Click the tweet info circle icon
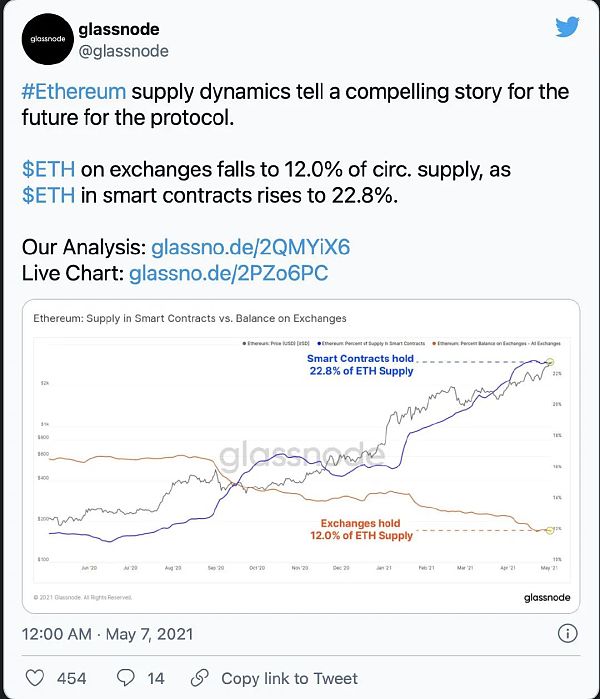 click(x=566, y=634)
